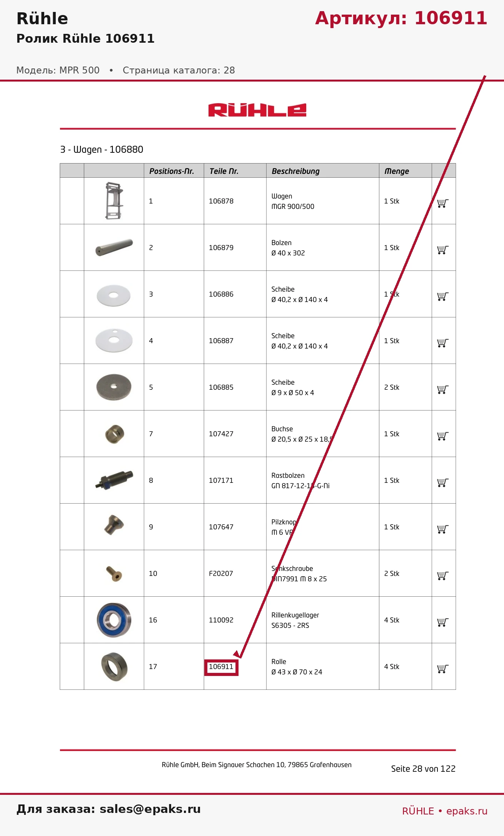Click cart icon for Rastbolzen 107171

click(x=443, y=482)
